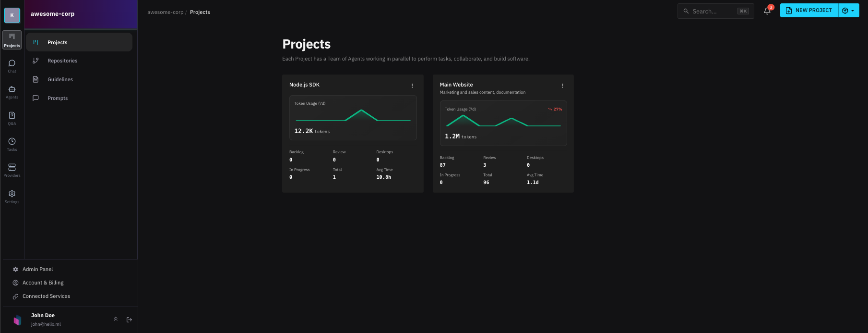The height and width of the screenshot is (333, 868).
Task: Click the awesome-corp breadcrumb link
Action: 165,12
